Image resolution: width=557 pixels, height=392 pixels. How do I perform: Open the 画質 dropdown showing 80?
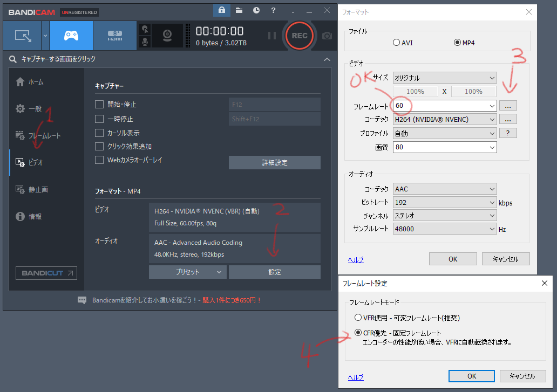(445, 147)
